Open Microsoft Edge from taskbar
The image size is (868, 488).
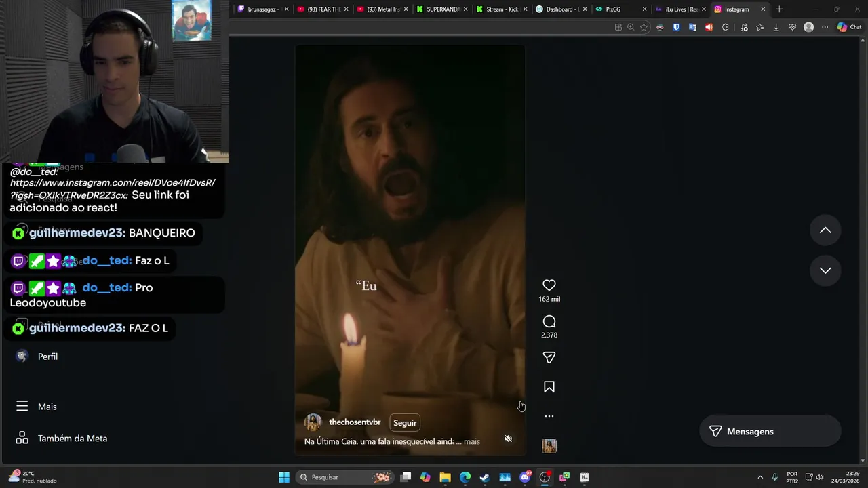pos(465,477)
